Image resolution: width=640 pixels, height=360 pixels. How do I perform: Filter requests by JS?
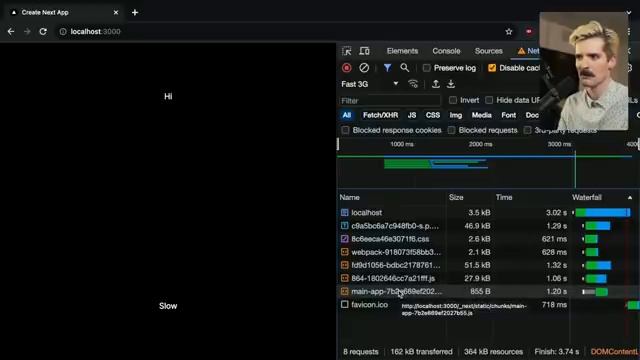[412, 115]
